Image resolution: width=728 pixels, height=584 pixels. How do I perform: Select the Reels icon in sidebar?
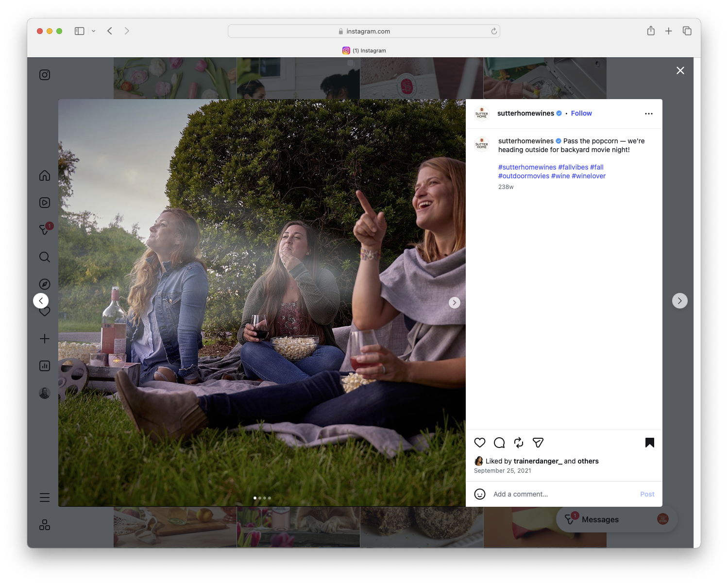click(x=44, y=203)
